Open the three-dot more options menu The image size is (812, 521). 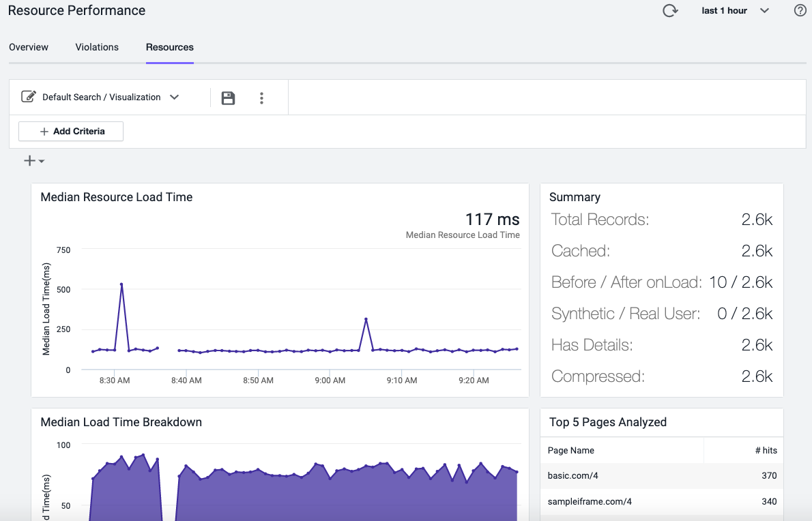(x=261, y=98)
